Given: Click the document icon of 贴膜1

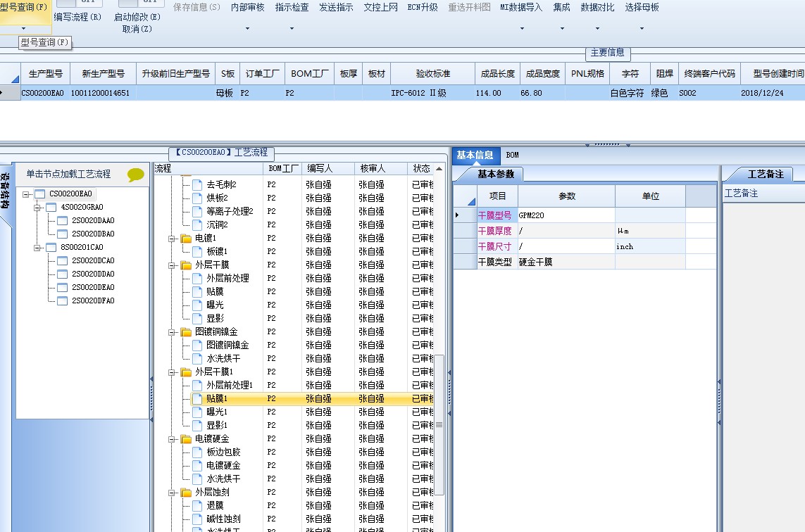Looking at the screenshot, I should (x=197, y=398).
